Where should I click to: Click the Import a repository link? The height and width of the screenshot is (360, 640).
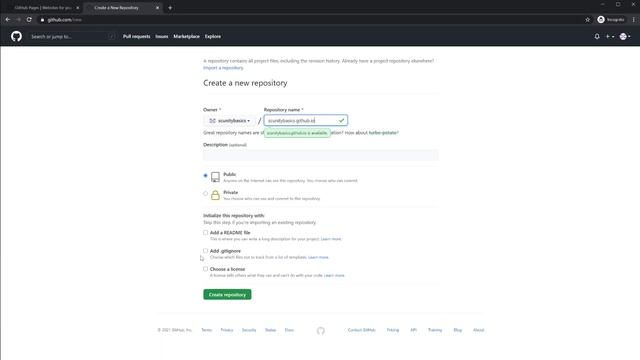click(x=223, y=68)
